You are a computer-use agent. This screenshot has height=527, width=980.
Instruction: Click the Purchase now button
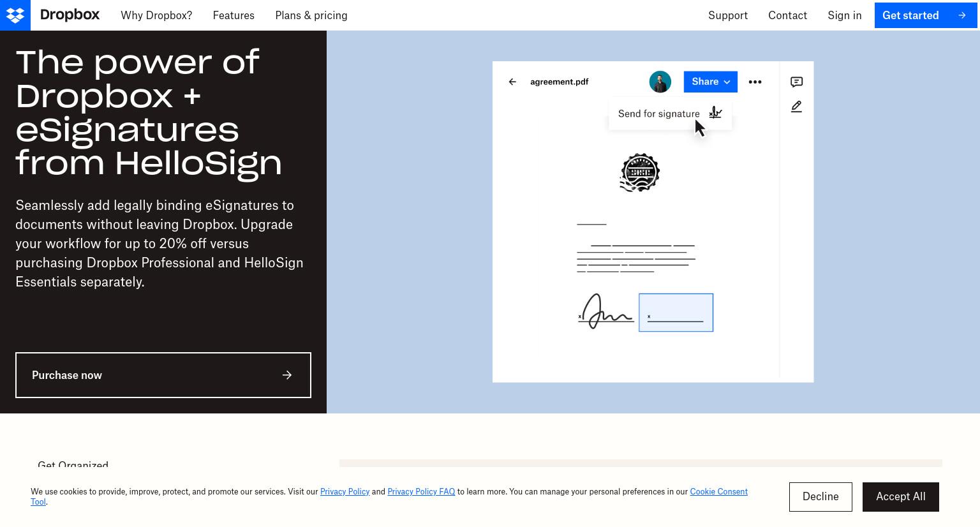tap(163, 375)
